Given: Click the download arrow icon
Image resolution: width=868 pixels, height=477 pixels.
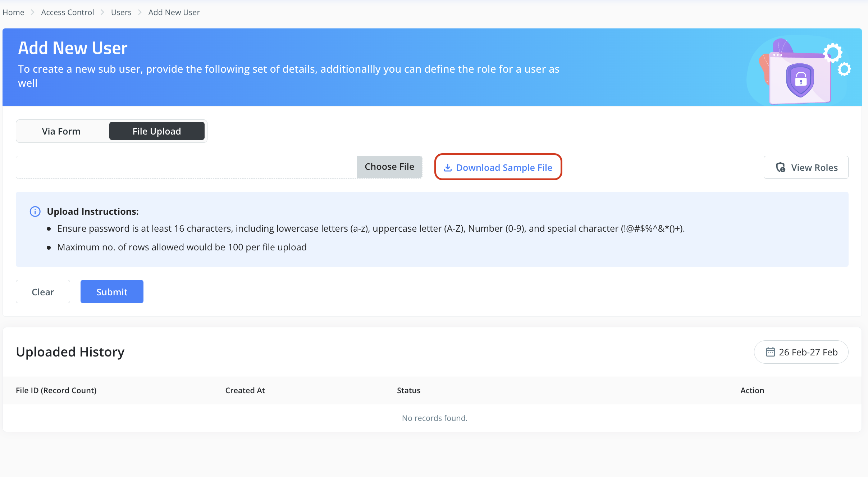Looking at the screenshot, I should tap(447, 168).
